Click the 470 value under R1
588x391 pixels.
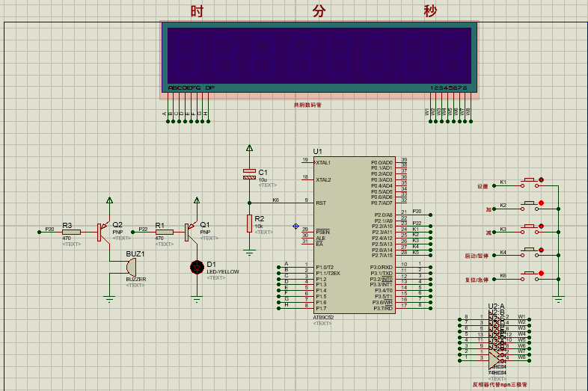tap(159, 238)
